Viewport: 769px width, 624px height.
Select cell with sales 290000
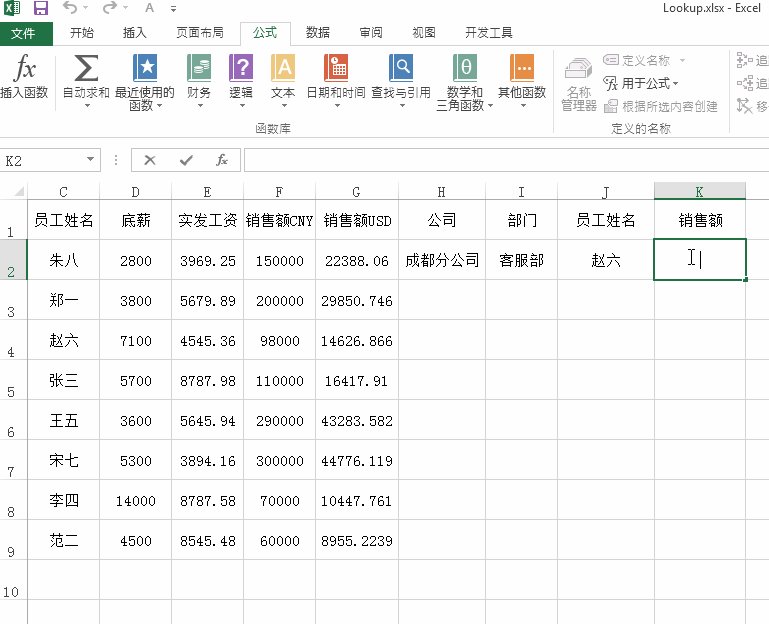(x=280, y=420)
